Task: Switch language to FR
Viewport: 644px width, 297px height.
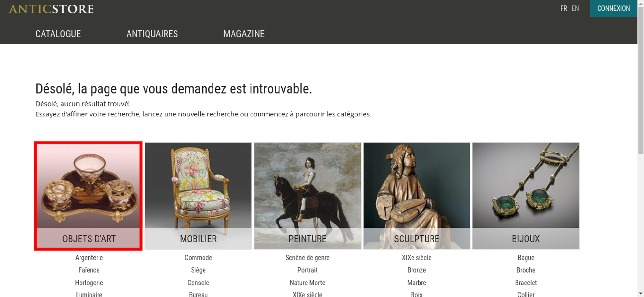Action: coord(563,8)
